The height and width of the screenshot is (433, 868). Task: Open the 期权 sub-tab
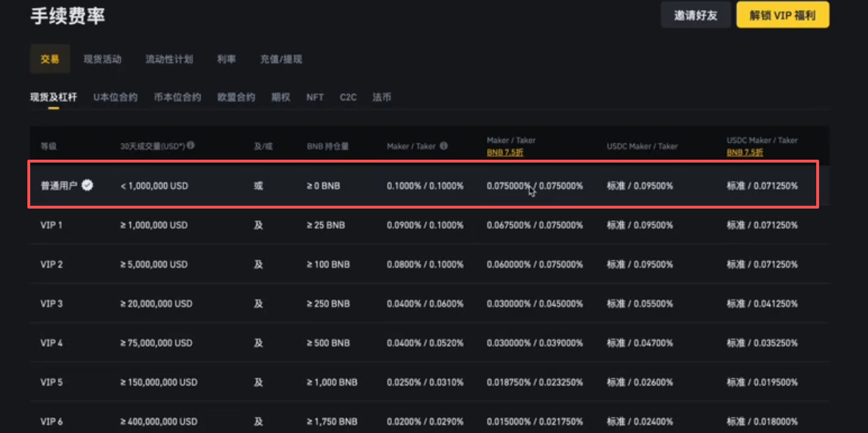tap(280, 97)
